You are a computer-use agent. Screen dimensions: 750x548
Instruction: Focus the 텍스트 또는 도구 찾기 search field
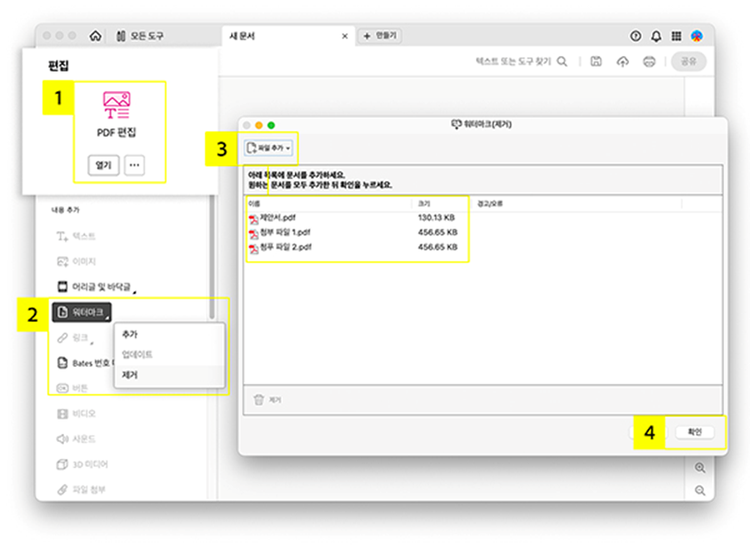pyautogui.click(x=514, y=62)
